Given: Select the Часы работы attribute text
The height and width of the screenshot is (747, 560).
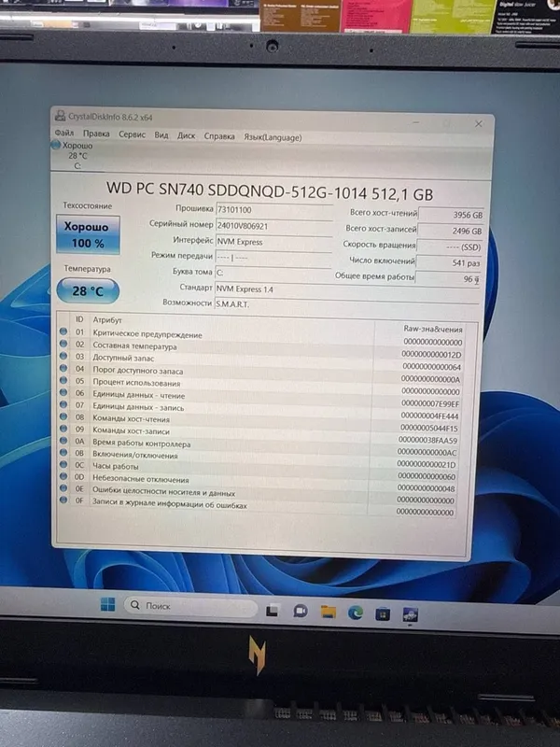Looking at the screenshot, I should (x=115, y=466).
